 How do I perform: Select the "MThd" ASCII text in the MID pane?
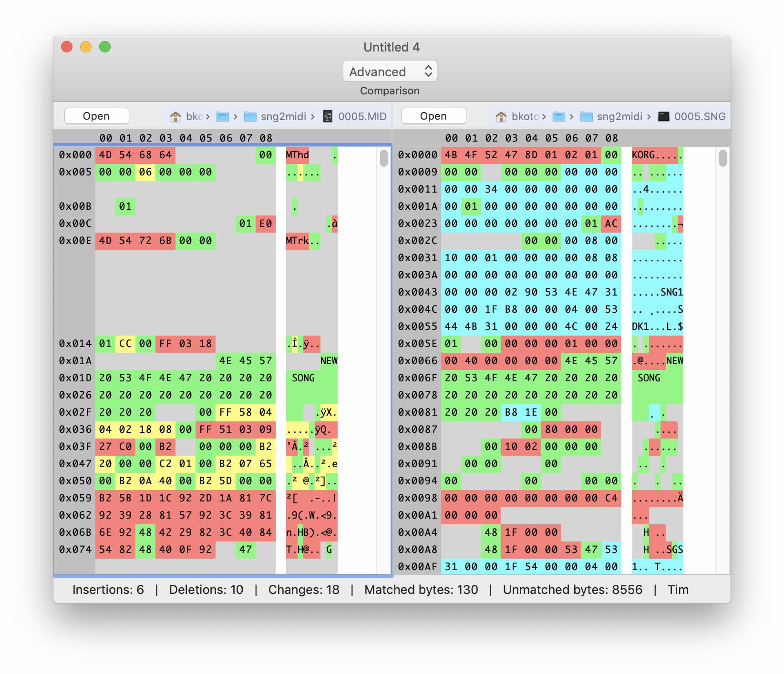point(298,155)
